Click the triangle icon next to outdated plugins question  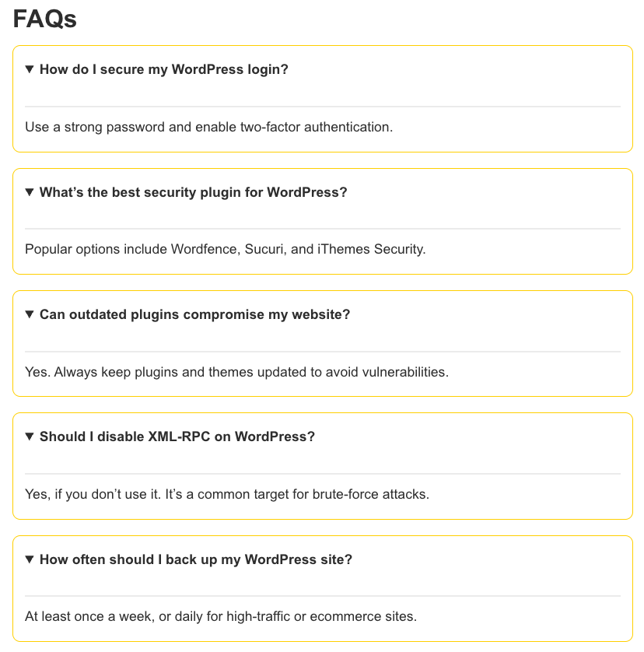[x=29, y=314]
